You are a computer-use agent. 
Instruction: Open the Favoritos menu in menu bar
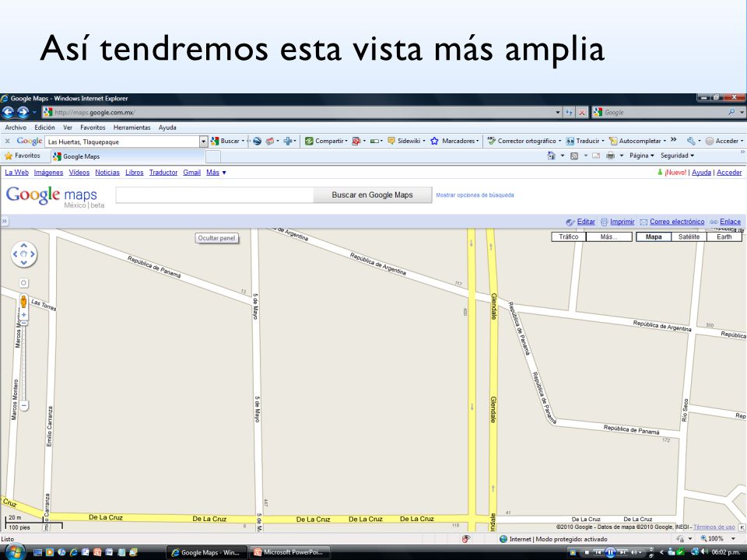[93, 128]
